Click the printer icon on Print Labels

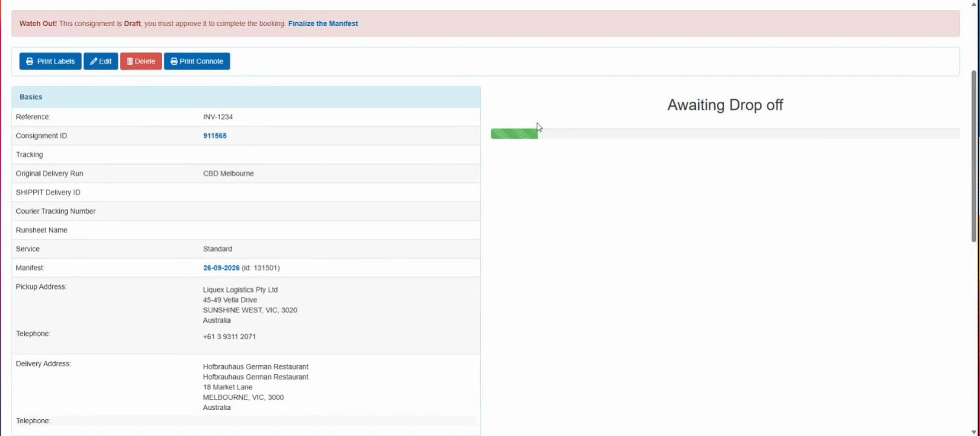[x=30, y=61]
